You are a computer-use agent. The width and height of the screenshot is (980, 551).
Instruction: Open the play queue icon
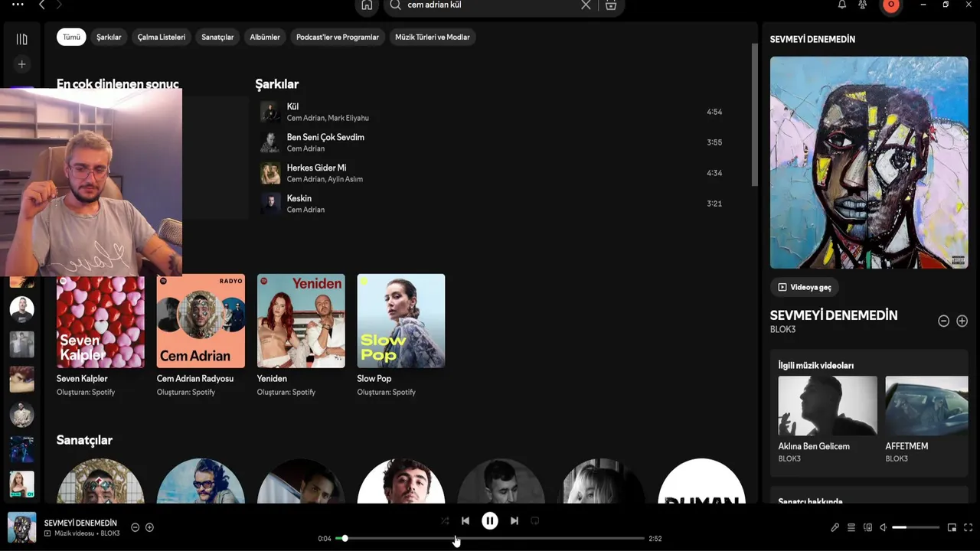click(851, 527)
